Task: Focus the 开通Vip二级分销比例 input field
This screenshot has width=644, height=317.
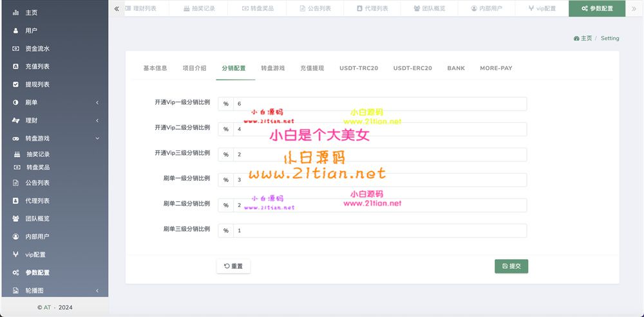Action: coord(380,129)
